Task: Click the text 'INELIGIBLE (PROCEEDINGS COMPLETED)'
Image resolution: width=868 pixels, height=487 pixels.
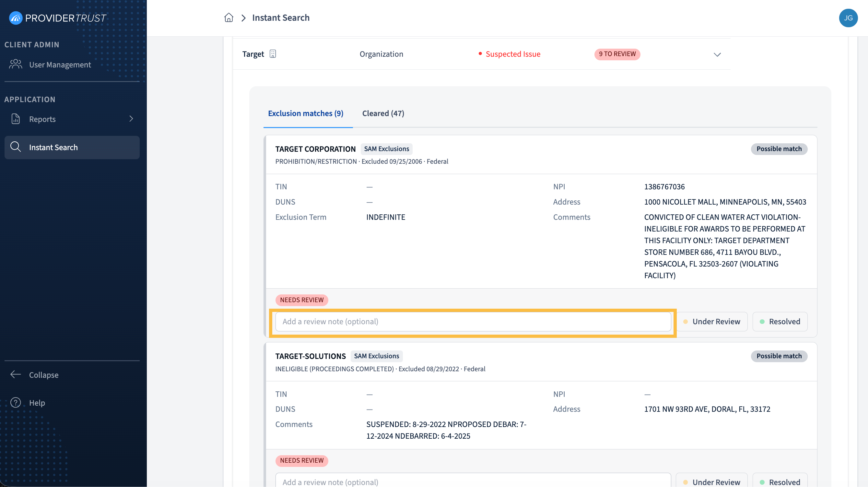Action: coord(334,369)
